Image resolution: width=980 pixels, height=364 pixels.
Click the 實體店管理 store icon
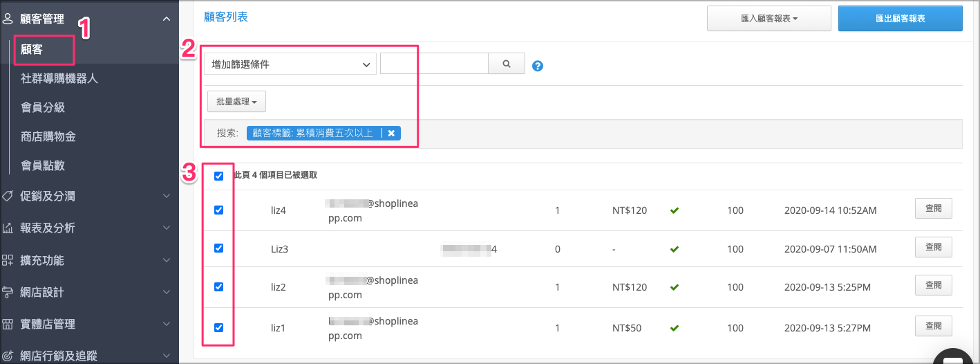(8, 324)
